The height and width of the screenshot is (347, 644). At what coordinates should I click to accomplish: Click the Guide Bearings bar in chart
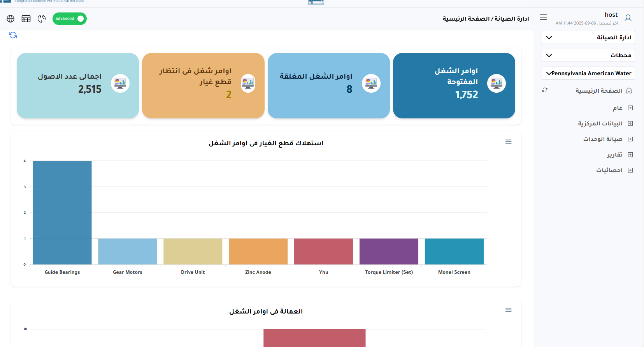click(62, 212)
